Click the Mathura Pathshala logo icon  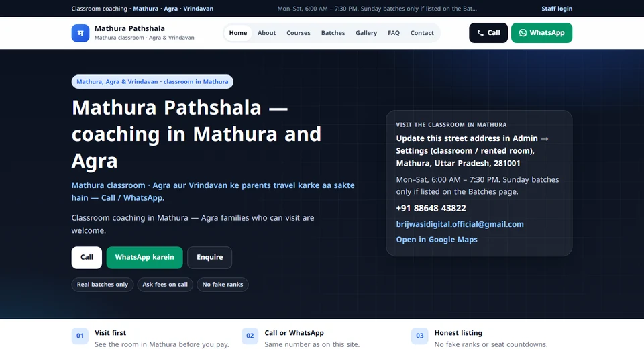pos(80,33)
